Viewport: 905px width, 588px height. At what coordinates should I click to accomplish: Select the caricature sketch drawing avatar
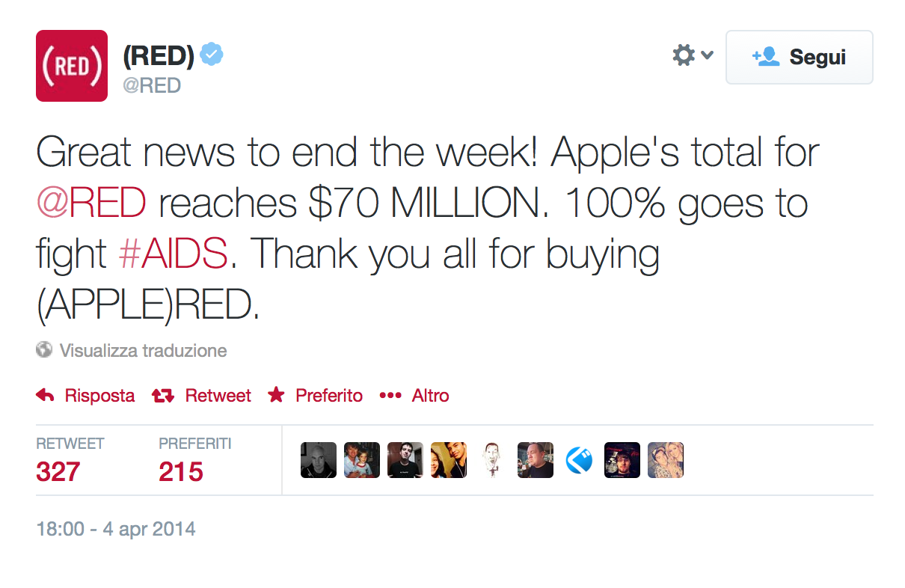[492, 460]
